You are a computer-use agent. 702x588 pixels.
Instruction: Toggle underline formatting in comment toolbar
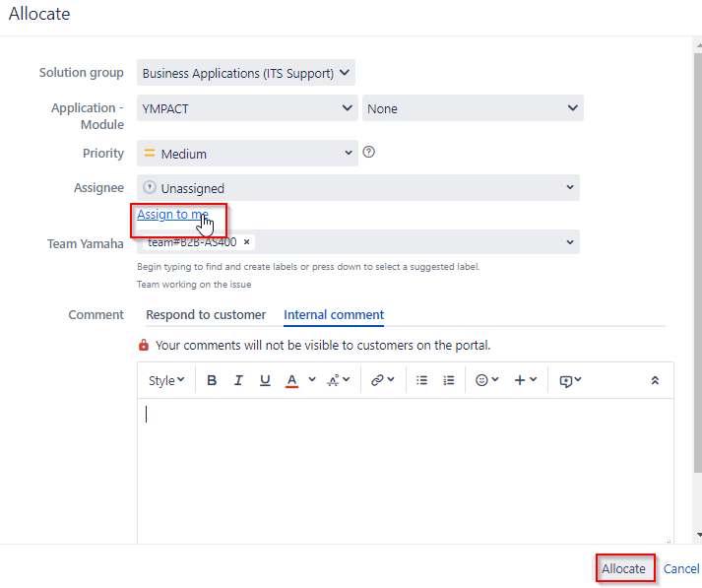[265, 380]
